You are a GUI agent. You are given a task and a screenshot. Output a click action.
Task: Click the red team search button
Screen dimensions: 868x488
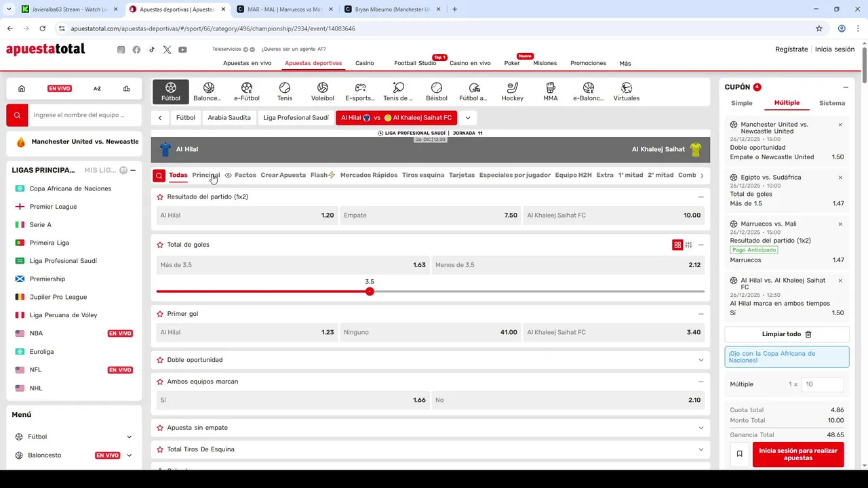(18, 115)
